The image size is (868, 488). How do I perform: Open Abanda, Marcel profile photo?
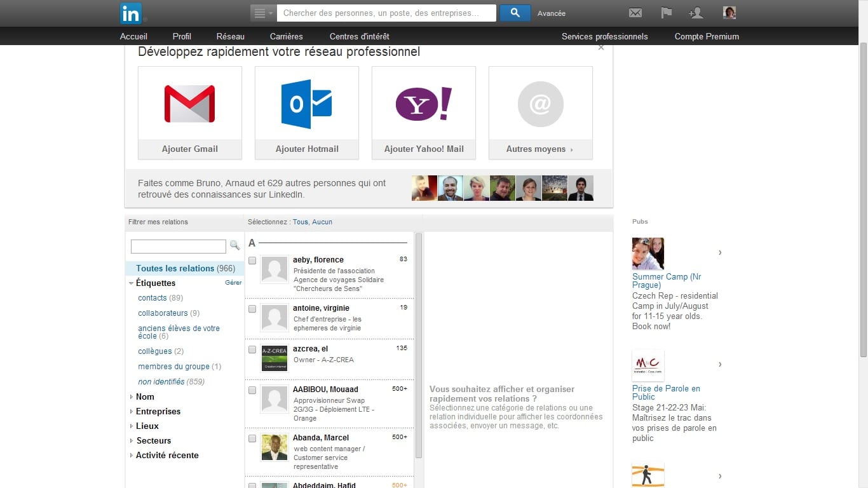tap(275, 447)
